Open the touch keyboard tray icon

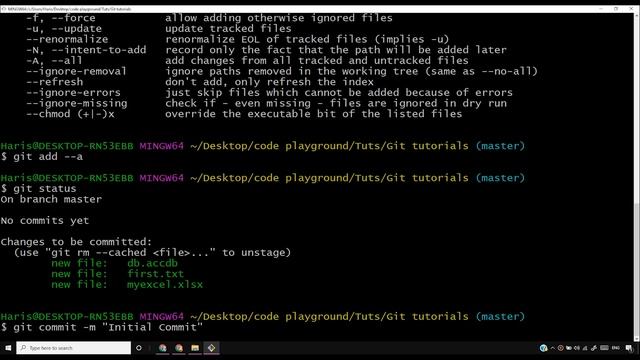604,348
